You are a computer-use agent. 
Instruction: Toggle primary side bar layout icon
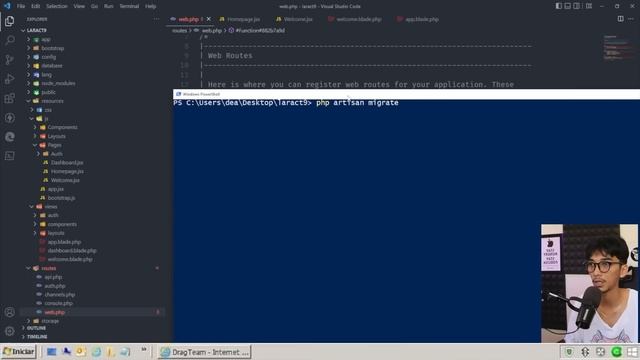pos(558,6)
